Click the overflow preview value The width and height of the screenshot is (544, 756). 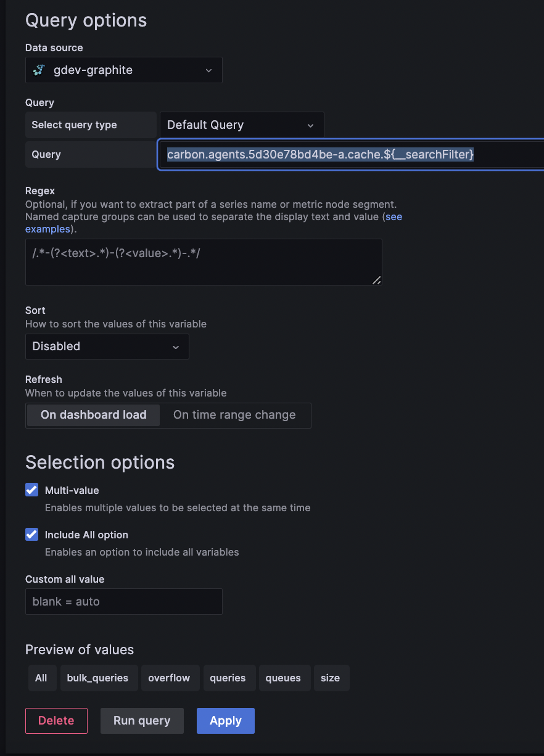170,678
